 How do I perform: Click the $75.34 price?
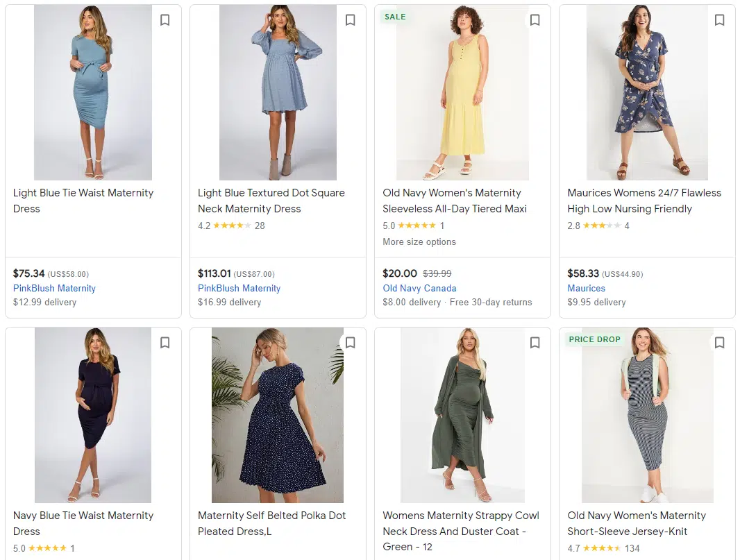28,273
